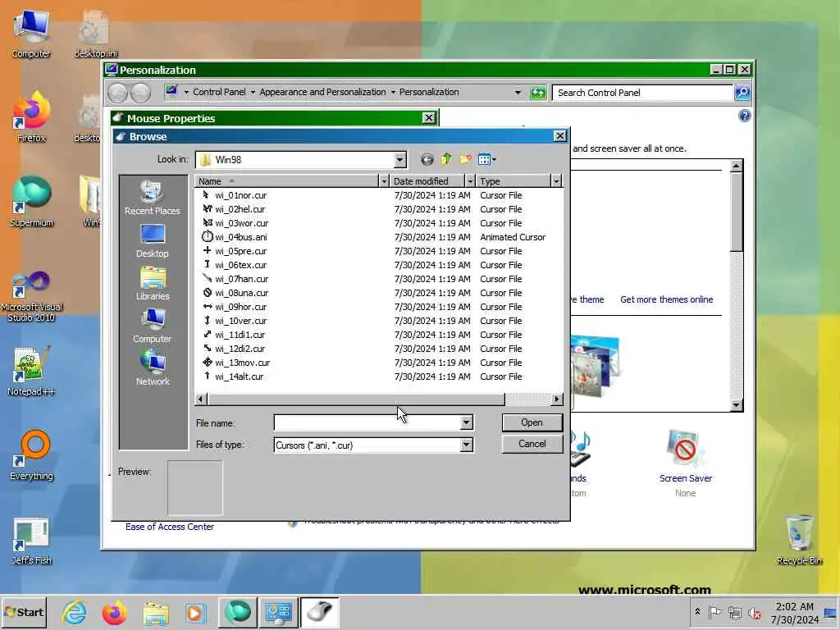The image size is (840, 630).
Task: Sort file list by Name column
Action: pyautogui.click(x=287, y=181)
